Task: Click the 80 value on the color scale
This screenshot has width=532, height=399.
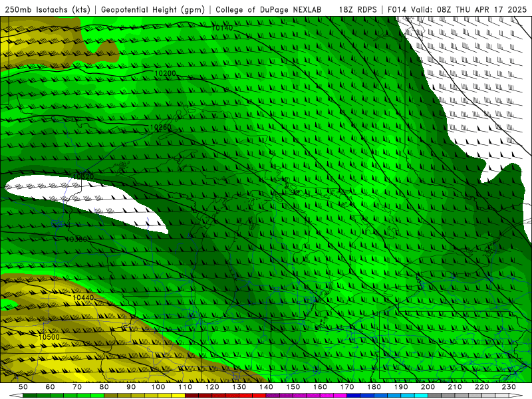Action: click(x=104, y=387)
